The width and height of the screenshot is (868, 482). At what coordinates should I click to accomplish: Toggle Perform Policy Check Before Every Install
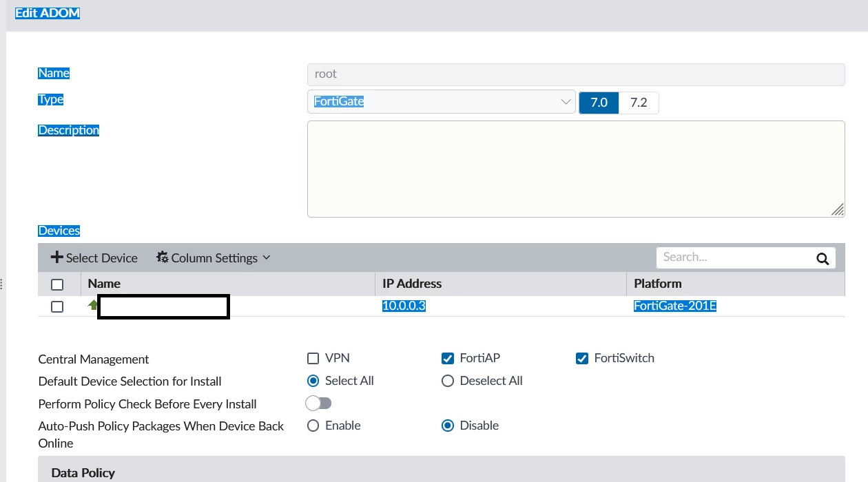319,403
